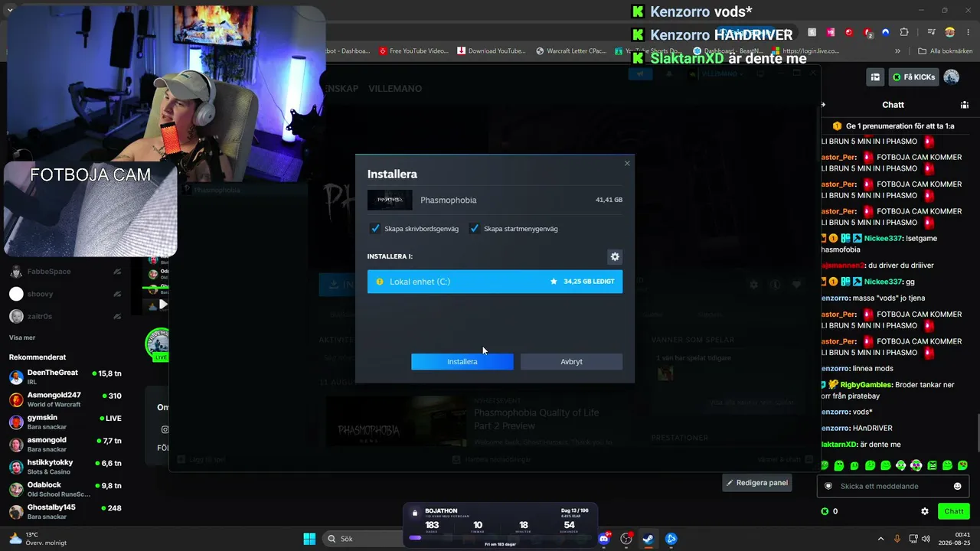Click 'Phasmophobia Quality of Life Part 2 Preview' news
The image size is (980, 551).
click(x=536, y=419)
